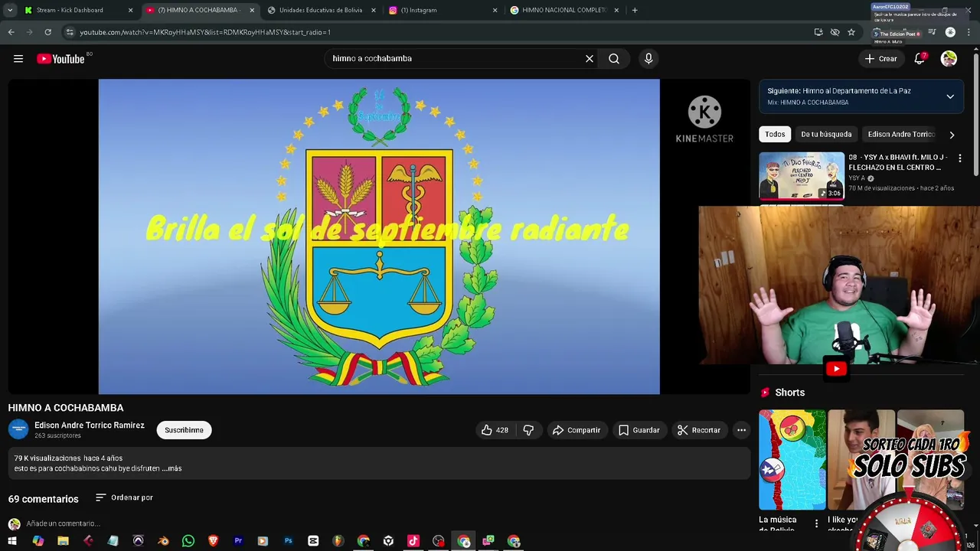Go to the YouTube home logo
Screen dimensions: 980x551
pos(60,59)
